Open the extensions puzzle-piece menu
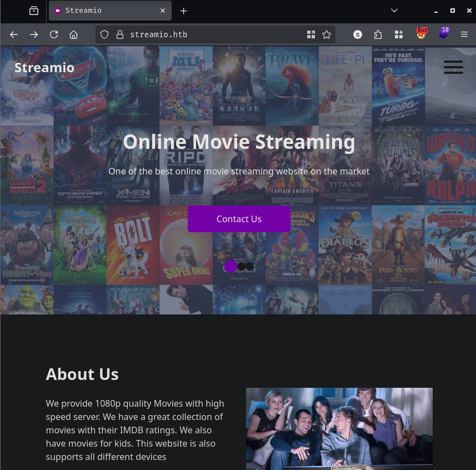The width and height of the screenshot is (476, 470). [x=378, y=34]
